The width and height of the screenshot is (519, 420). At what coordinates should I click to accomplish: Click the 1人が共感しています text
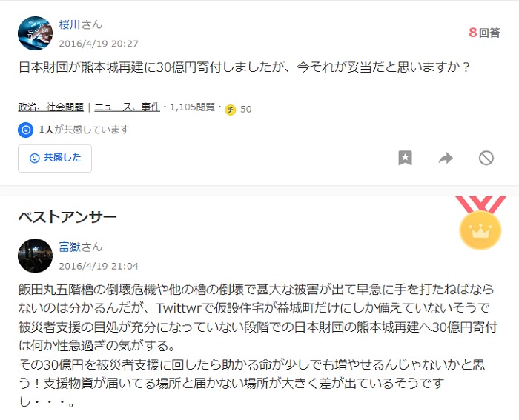click(x=84, y=130)
